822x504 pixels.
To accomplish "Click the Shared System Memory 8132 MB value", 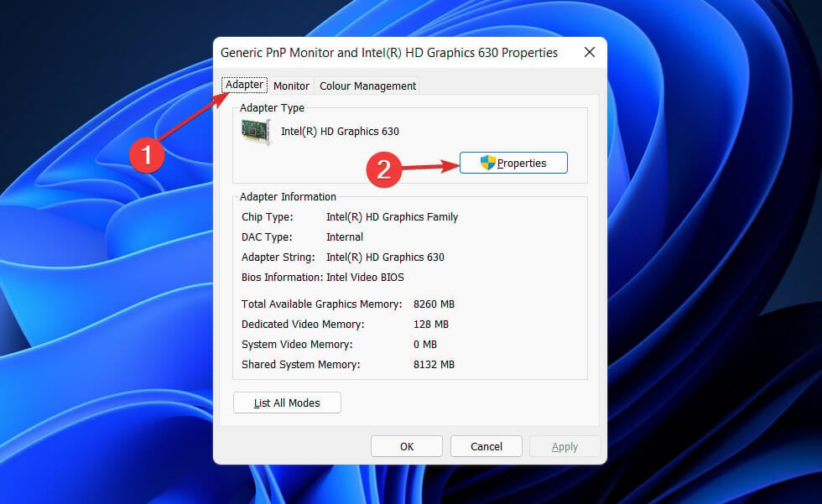I will [x=434, y=365].
